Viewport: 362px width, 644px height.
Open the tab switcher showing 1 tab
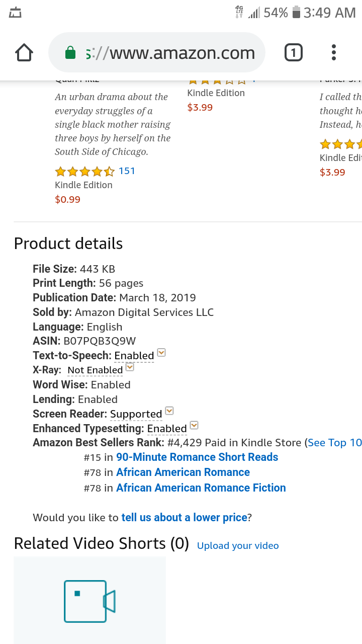pos(294,53)
